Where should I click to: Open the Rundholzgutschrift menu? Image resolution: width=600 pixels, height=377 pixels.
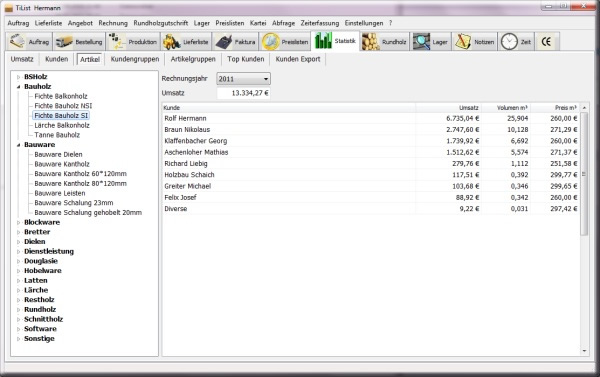[x=161, y=23]
